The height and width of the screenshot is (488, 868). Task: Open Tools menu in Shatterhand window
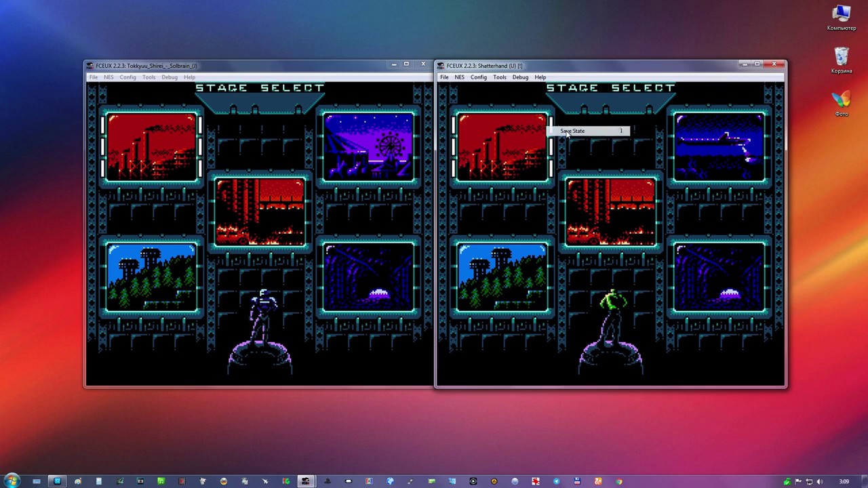point(500,77)
